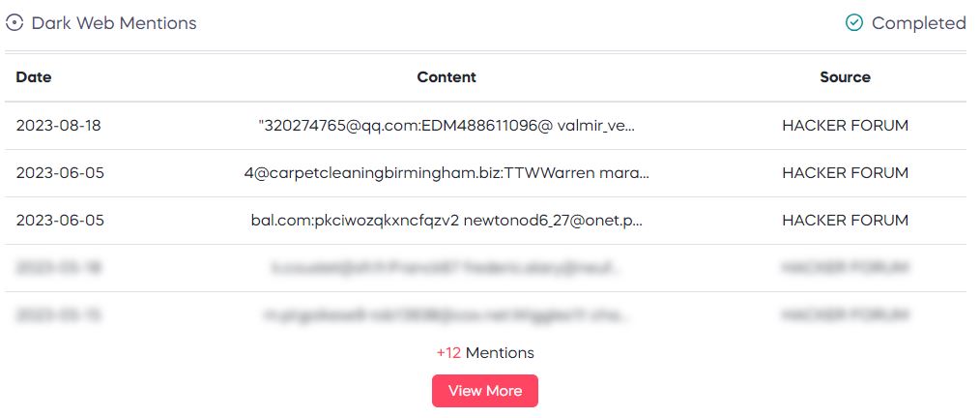Click HACKER FORUM source for newtonod6_27 row

[x=845, y=221]
